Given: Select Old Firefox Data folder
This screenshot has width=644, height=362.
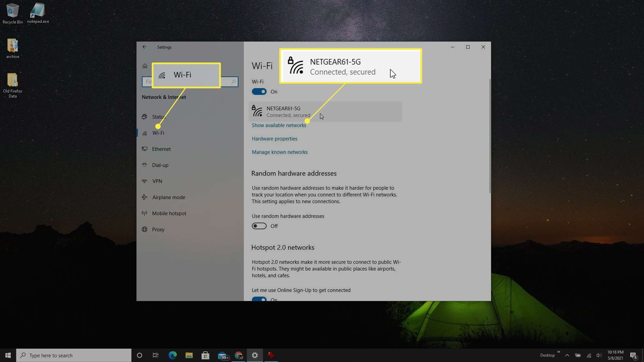Looking at the screenshot, I should tap(12, 85).
